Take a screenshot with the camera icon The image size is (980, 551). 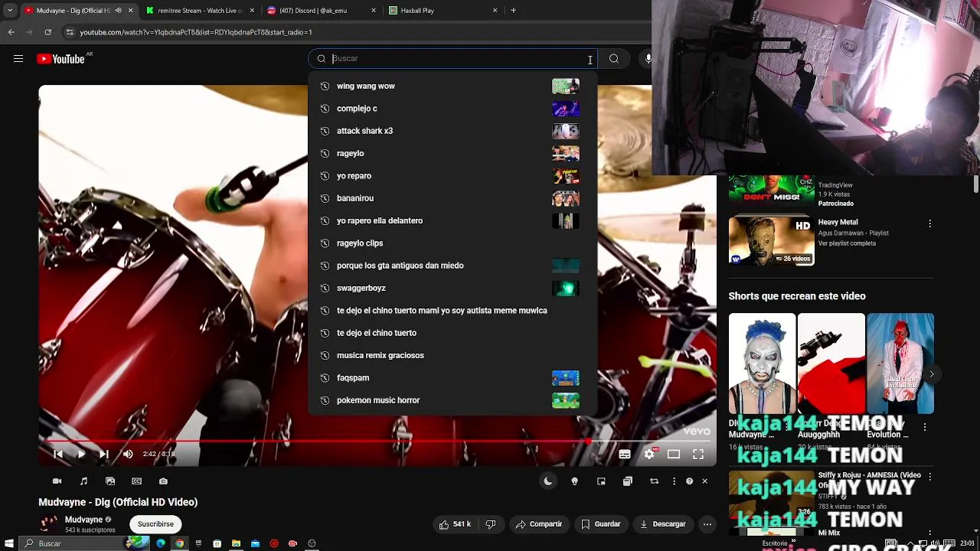click(x=163, y=481)
